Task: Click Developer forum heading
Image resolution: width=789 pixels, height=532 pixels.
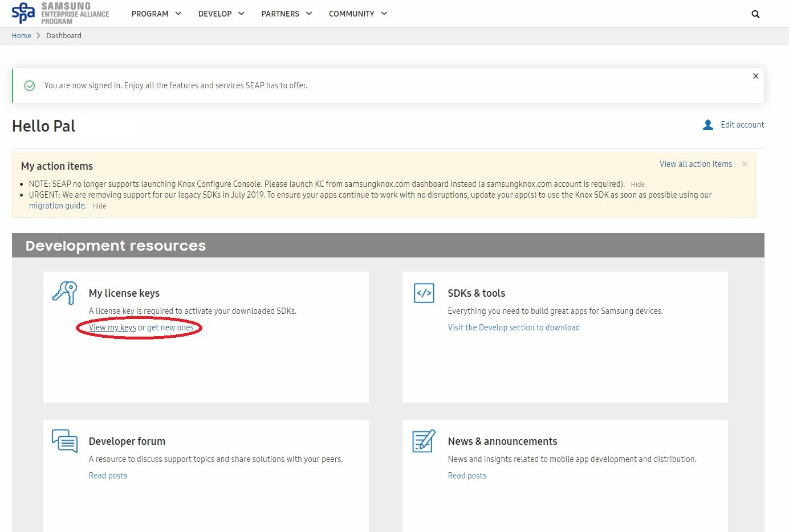Action: [127, 441]
